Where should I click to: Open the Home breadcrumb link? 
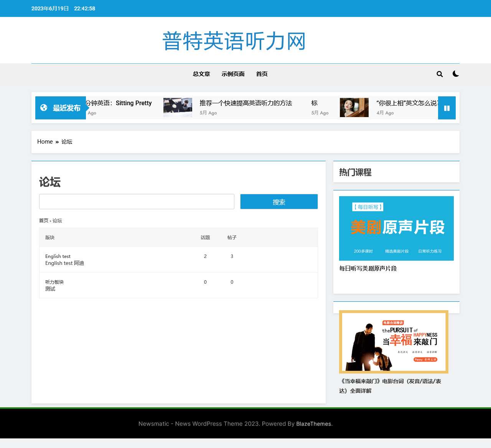pyautogui.click(x=45, y=142)
